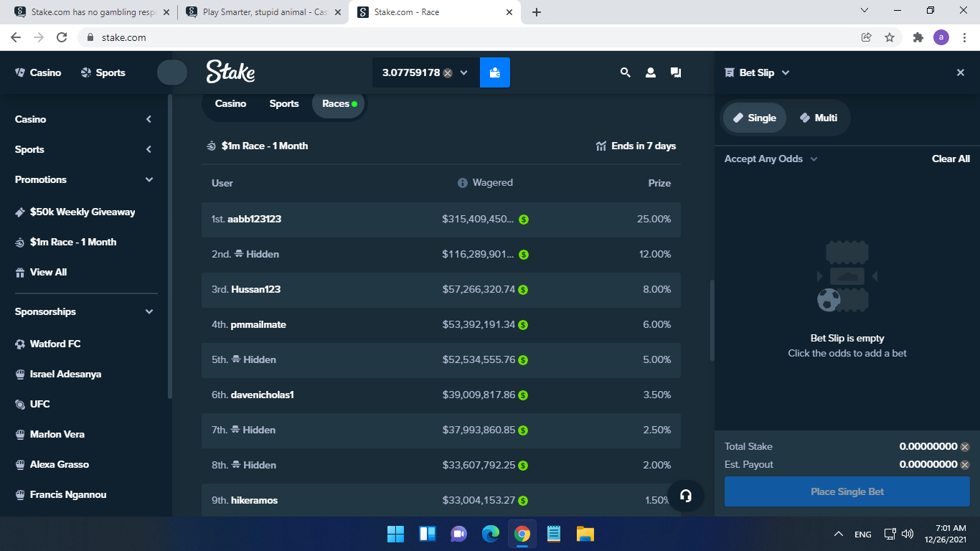Click user davenicholas1 in leaderboard
Image resolution: width=980 pixels, height=551 pixels.
pos(263,395)
